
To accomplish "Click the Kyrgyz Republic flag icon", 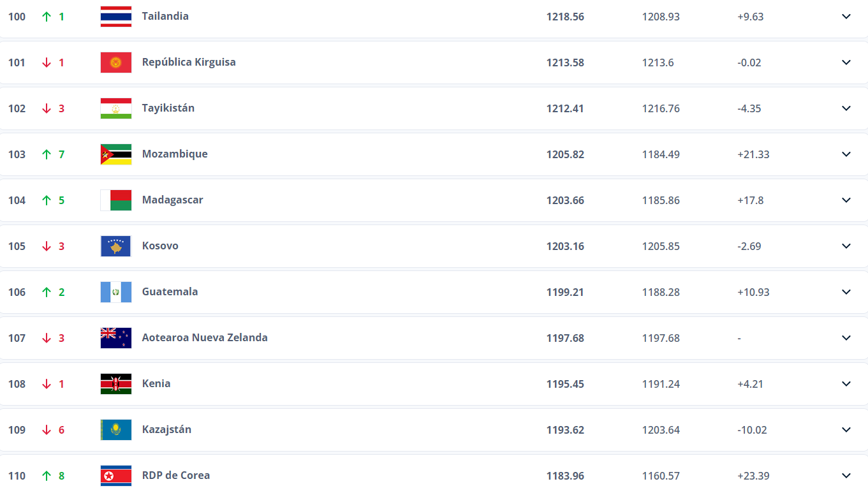I will tap(116, 63).
